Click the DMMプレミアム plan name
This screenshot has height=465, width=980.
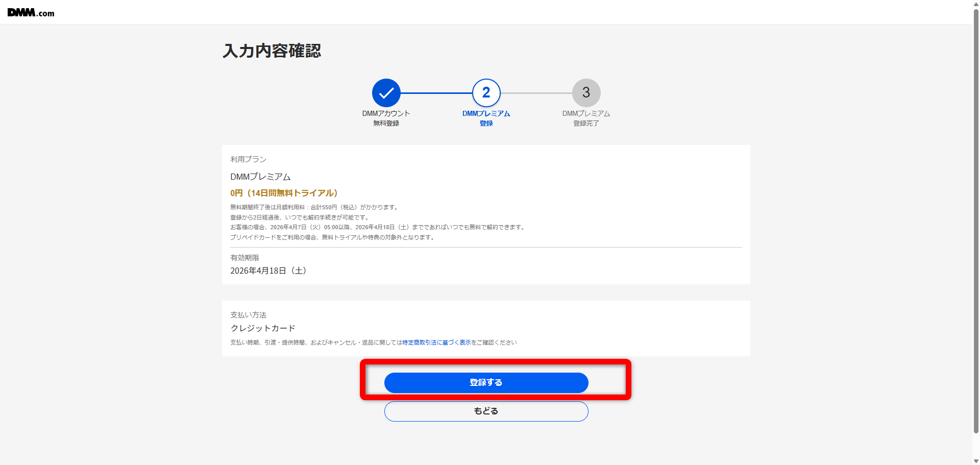click(260, 177)
